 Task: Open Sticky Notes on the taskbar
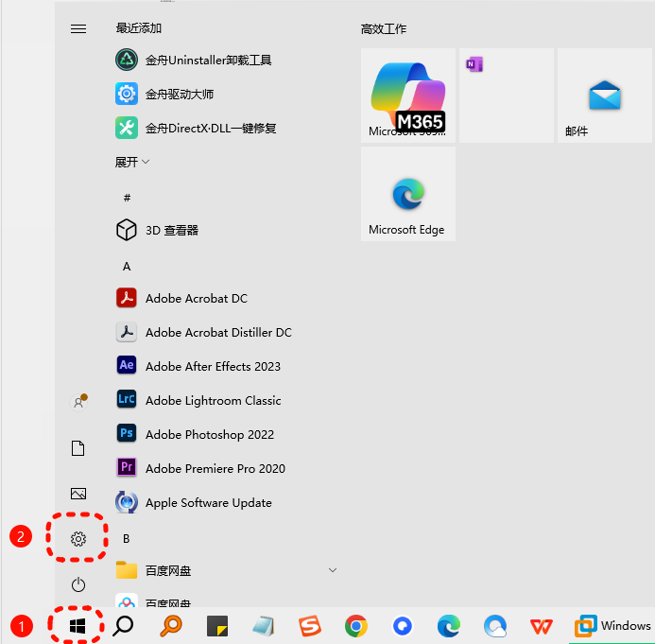217,626
